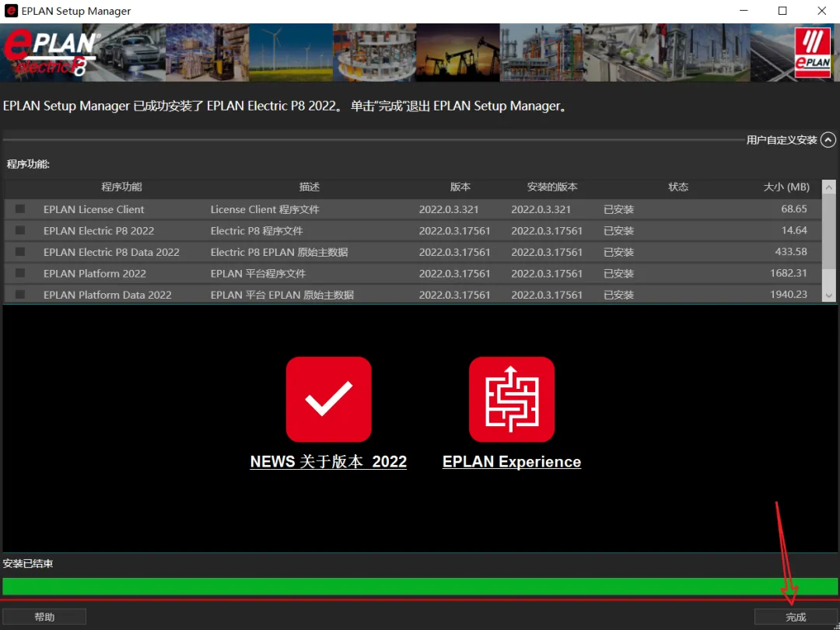The height and width of the screenshot is (630, 840).
Task: Click the 安装已结束 status label
Action: [x=28, y=564]
